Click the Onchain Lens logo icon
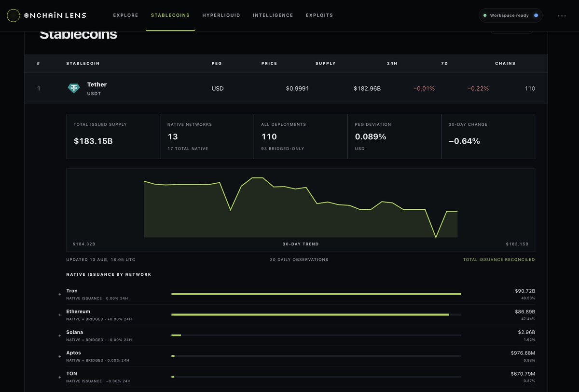The height and width of the screenshot is (392, 579). (x=14, y=15)
